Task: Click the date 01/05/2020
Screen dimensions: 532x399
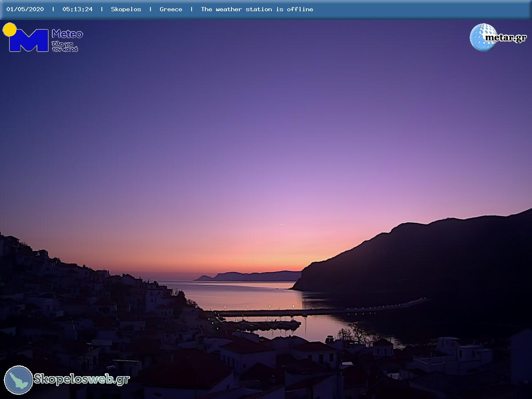Action: [25, 9]
